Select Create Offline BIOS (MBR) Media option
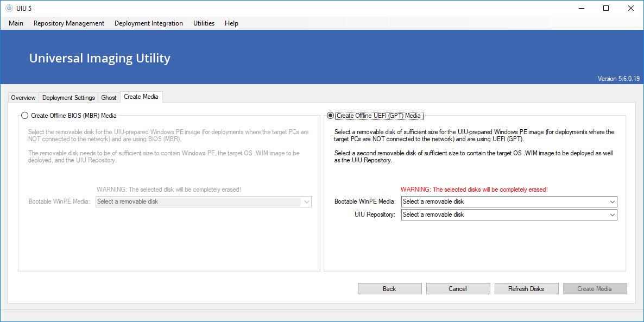644x322 pixels. [68, 116]
